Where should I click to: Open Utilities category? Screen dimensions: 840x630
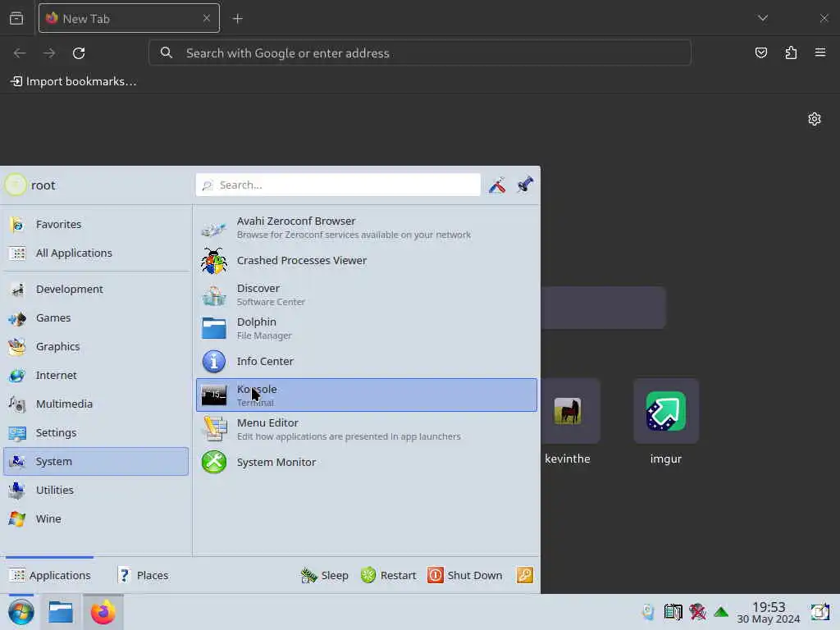pos(96,491)
